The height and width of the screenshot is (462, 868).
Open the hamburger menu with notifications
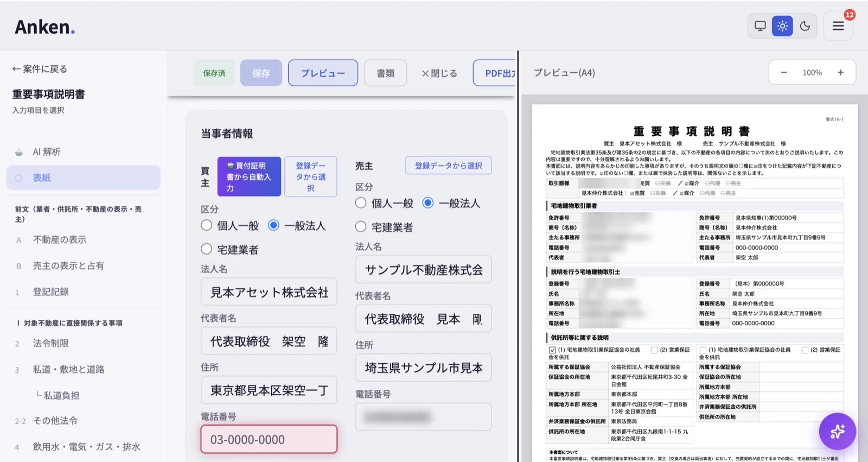coord(838,26)
